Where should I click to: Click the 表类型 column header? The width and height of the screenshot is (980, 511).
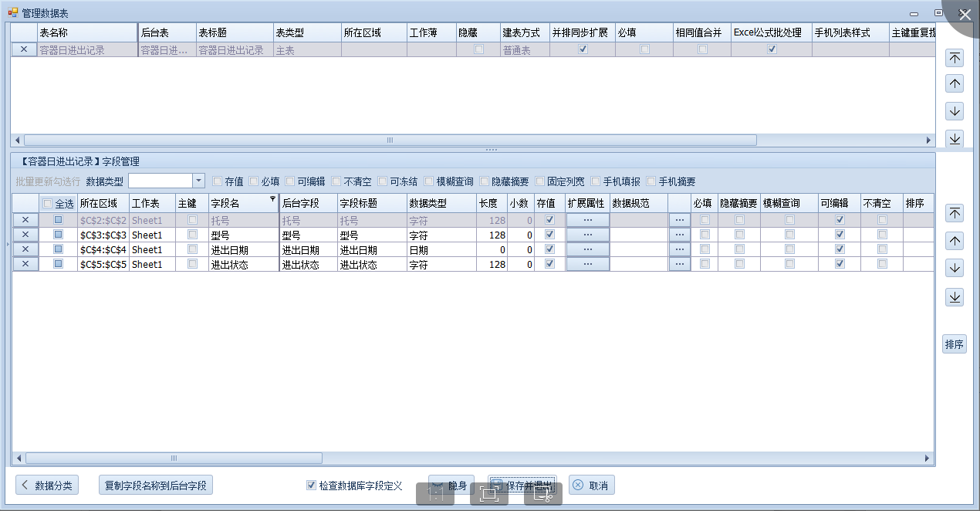pos(306,33)
